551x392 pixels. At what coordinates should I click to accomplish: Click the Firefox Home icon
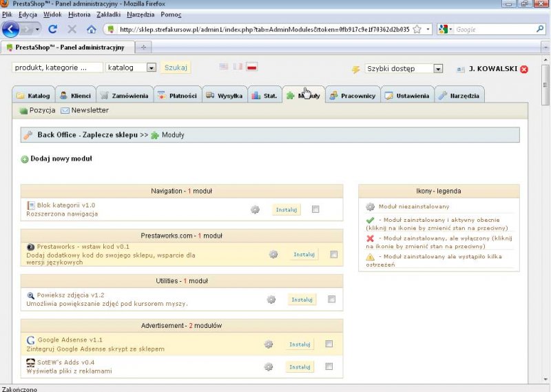[x=91, y=30]
